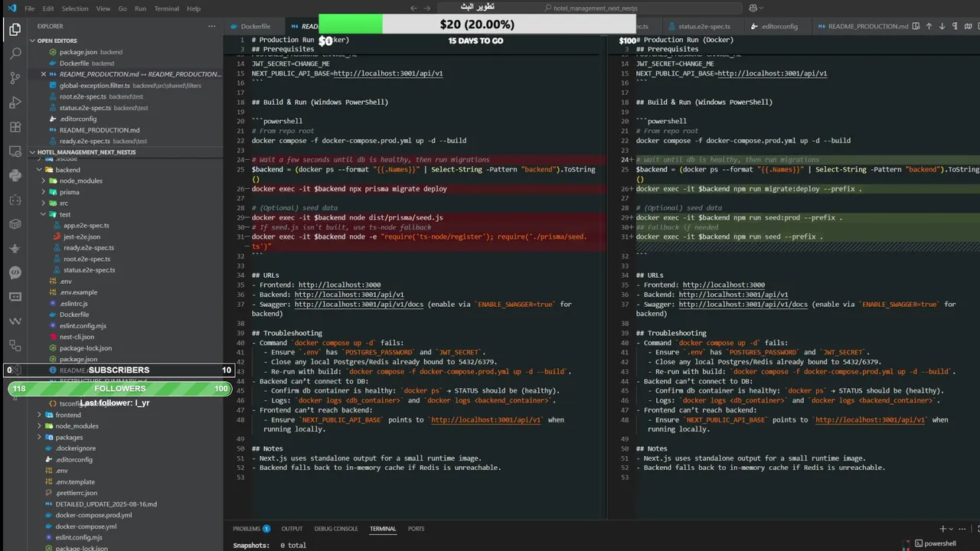Show the PORTS panel tab

click(416, 529)
